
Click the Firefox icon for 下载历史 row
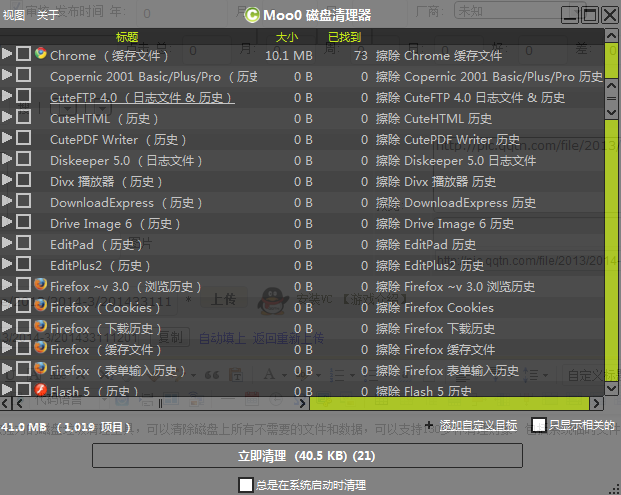(40, 327)
